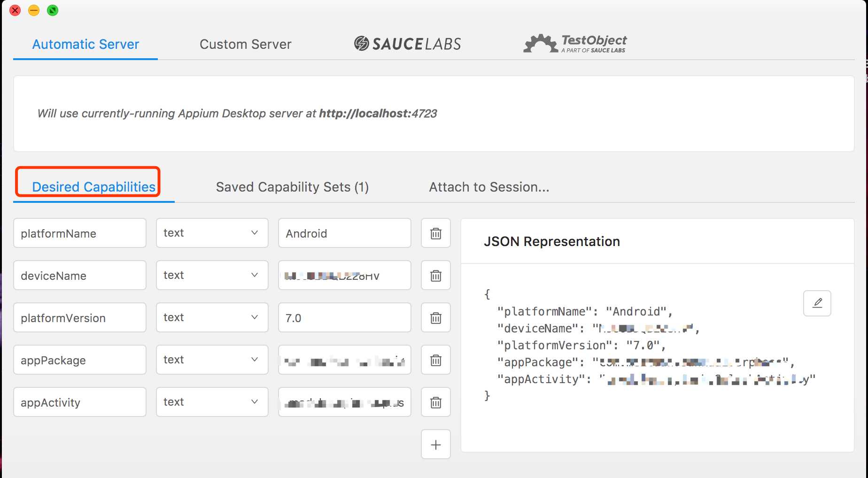The width and height of the screenshot is (868, 478).
Task: Switch to Custom Server tab
Action: coord(246,44)
